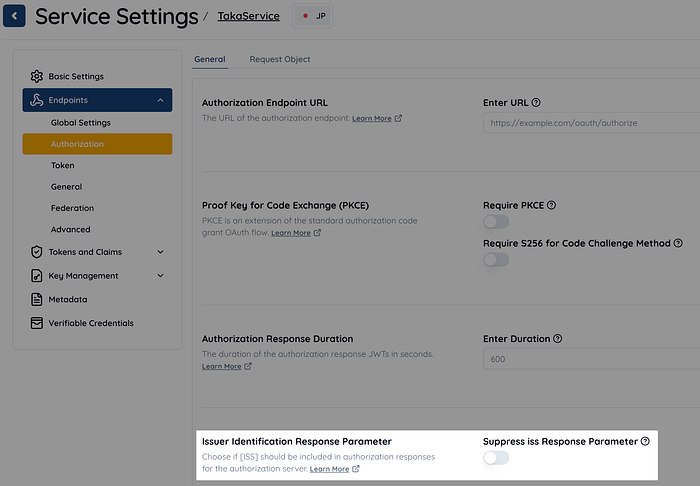Click the Metadata document icon
This screenshot has height=486, width=700.
pos(37,299)
